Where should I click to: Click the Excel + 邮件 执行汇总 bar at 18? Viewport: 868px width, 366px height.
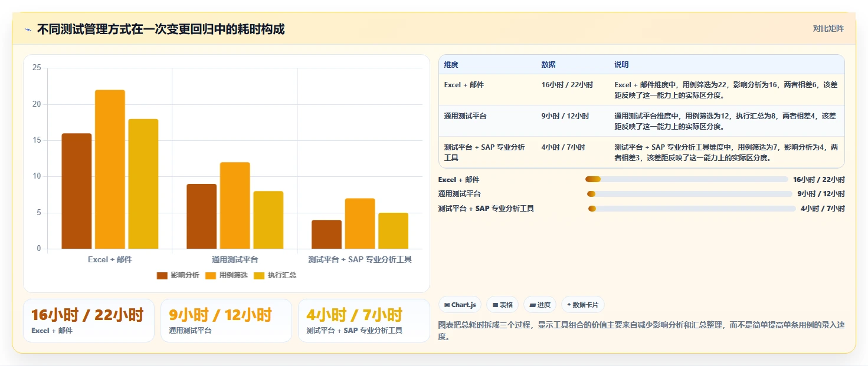(x=143, y=184)
